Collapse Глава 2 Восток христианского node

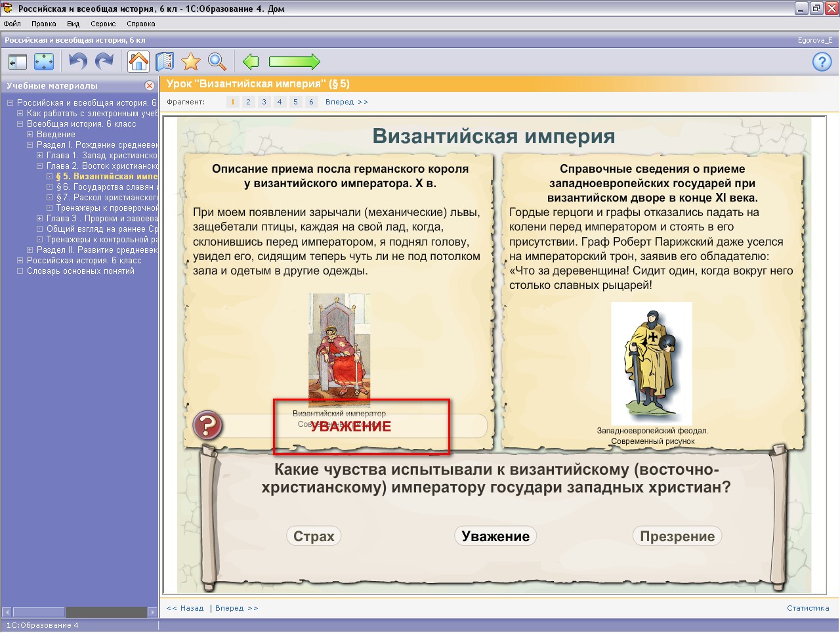(x=39, y=166)
